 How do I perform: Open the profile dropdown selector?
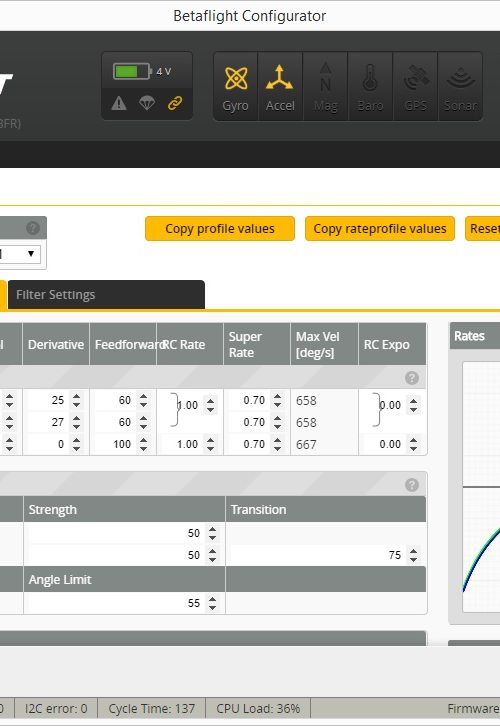[x=19, y=254]
